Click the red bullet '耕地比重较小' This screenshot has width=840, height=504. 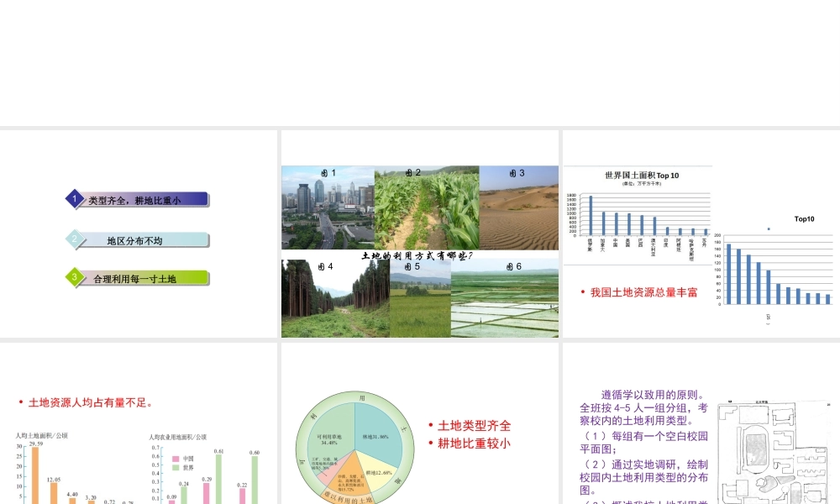[x=474, y=444]
